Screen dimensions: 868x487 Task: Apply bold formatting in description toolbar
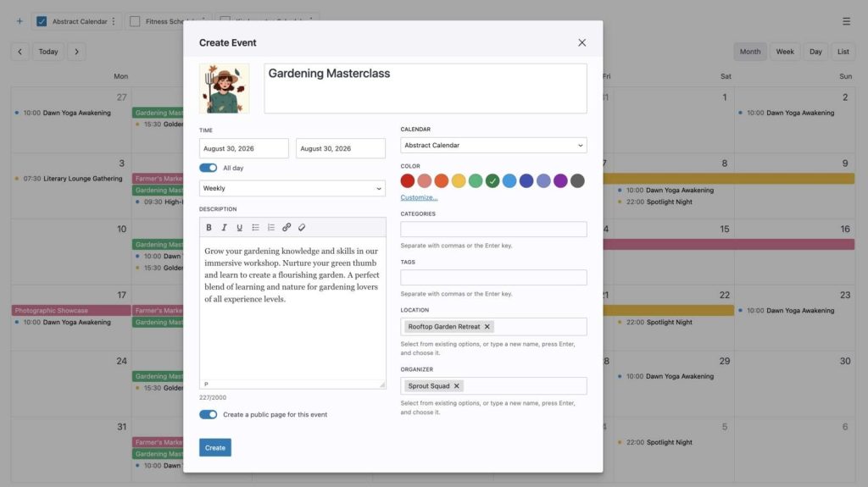pos(209,228)
